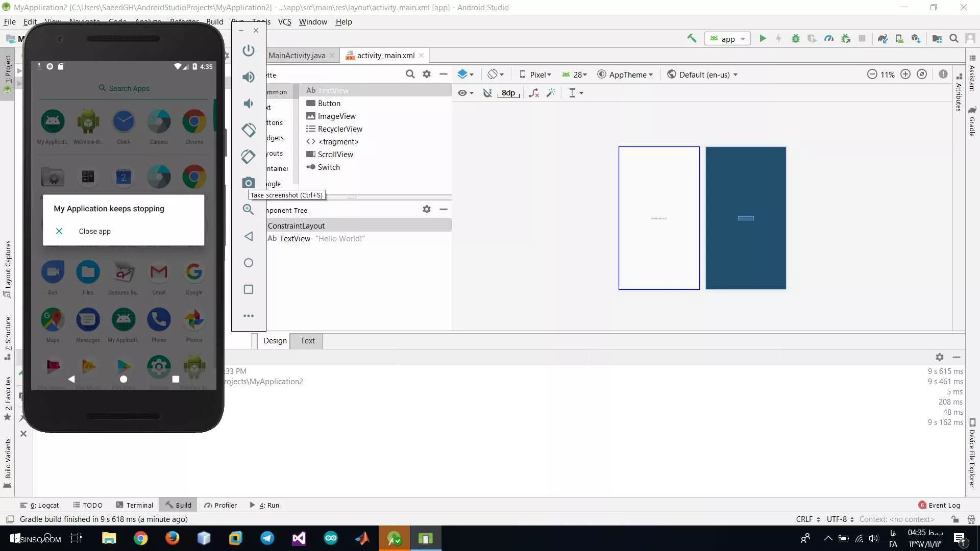Turn on autoconnect magnet toggle
This screenshot has width=980, height=551.
pyautogui.click(x=487, y=93)
